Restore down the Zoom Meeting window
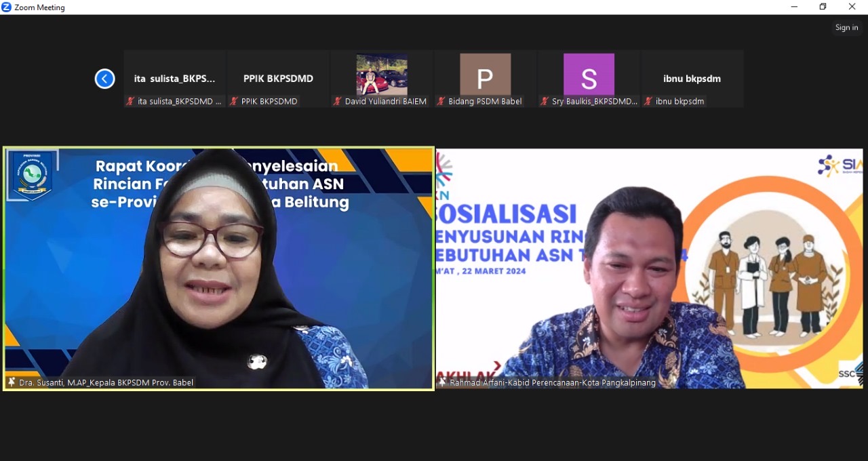 tap(823, 7)
